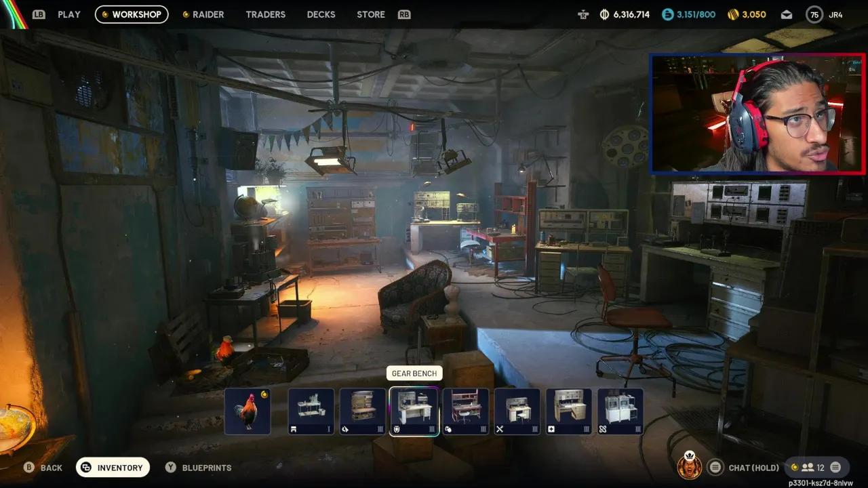
Task: Select the highlighted Gear Bench thumbnail
Action: tap(414, 411)
